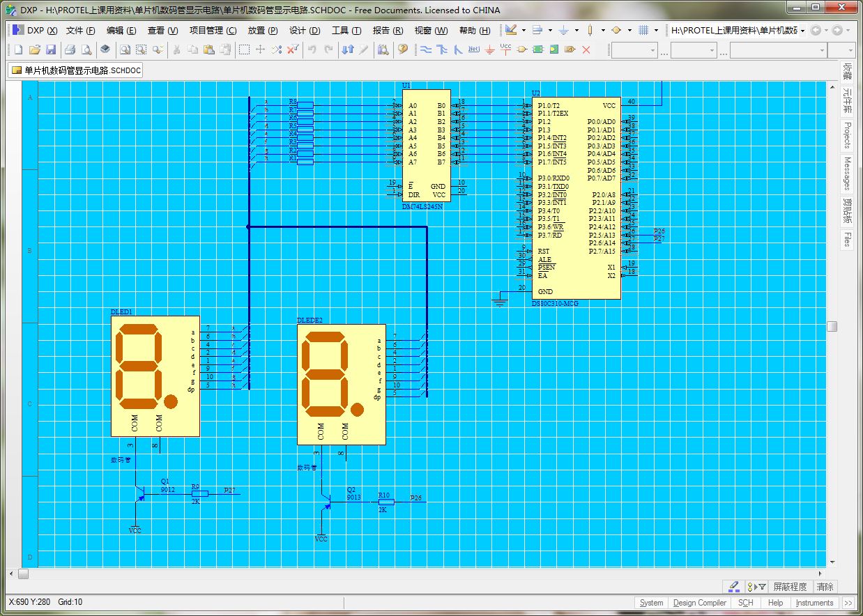Click the Open file folder icon

coord(35,49)
